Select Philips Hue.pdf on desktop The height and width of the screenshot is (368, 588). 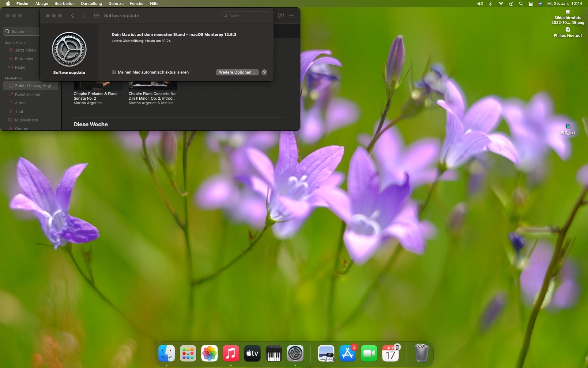pyautogui.click(x=568, y=32)
